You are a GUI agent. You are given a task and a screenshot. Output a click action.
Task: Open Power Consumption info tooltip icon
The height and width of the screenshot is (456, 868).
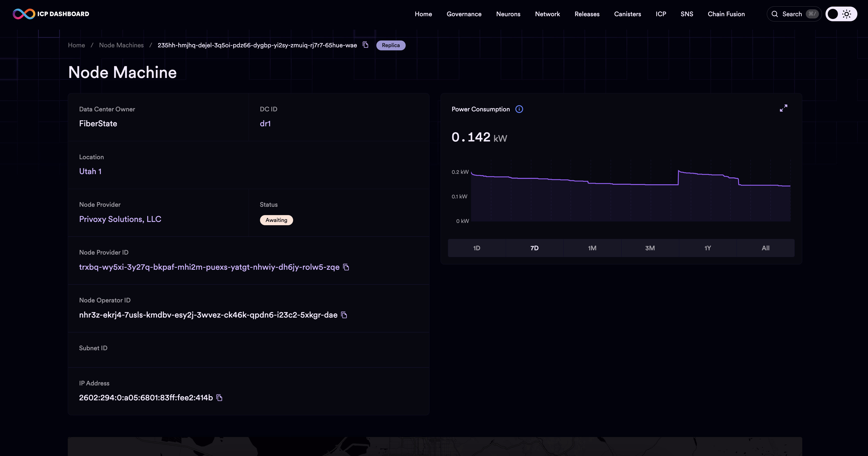click(x=519, y=109)
